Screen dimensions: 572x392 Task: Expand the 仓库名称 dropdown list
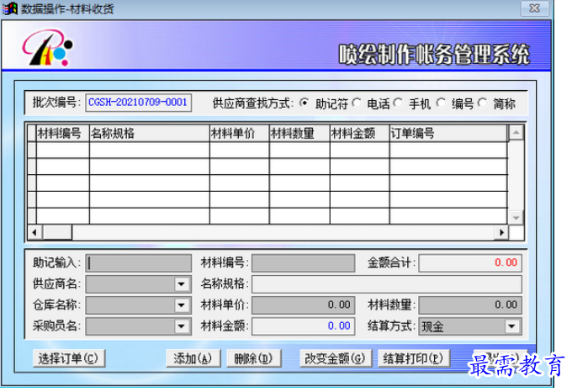[182, 305]
